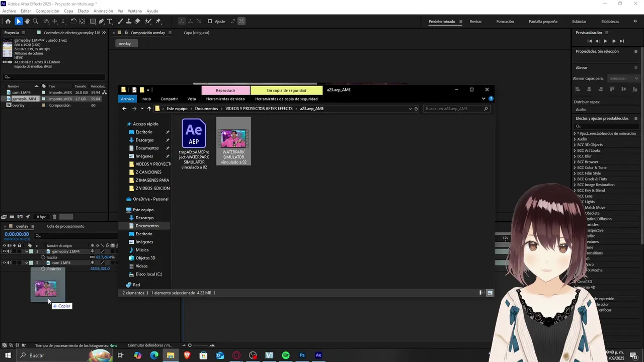Viewport: 644px width, 362px height.
Task: Expand BCC Color & Tone category
Action: click(575, 167)
